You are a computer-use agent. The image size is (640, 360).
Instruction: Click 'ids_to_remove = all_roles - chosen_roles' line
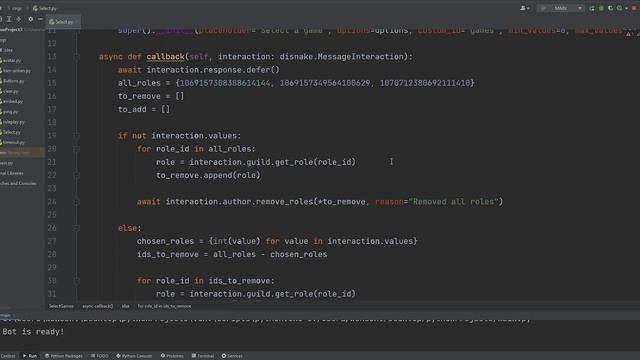point(232,254)
